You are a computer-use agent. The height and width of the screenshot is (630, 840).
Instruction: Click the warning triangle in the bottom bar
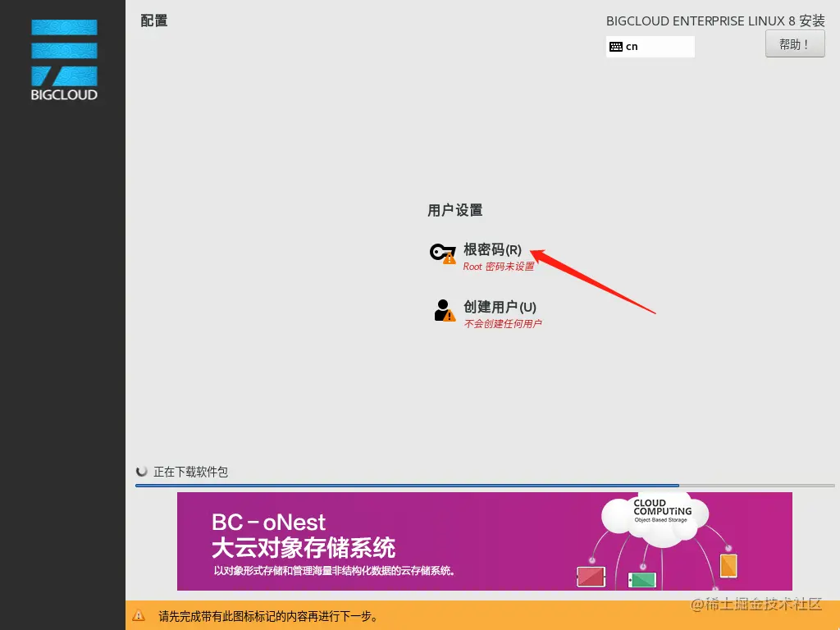point(138,615)
